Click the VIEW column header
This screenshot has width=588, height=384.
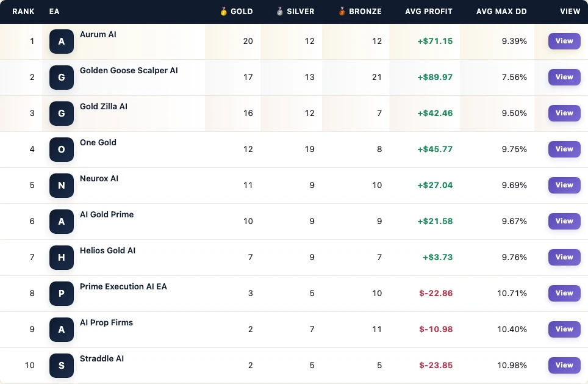pos(570,12)
